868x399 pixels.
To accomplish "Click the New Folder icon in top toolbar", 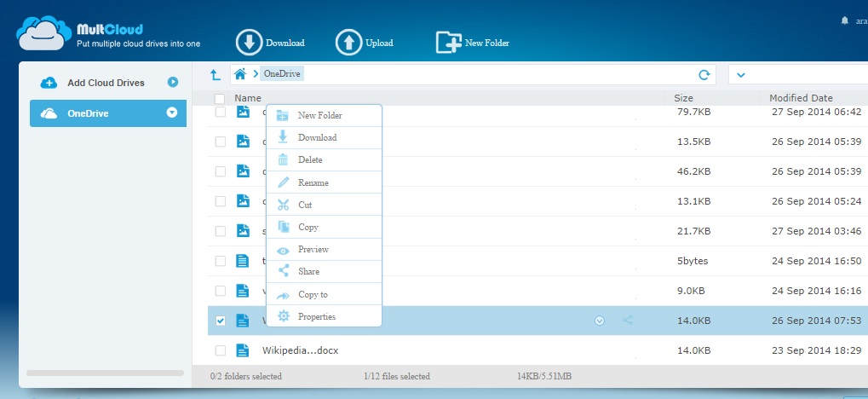I will coord(449,43).
